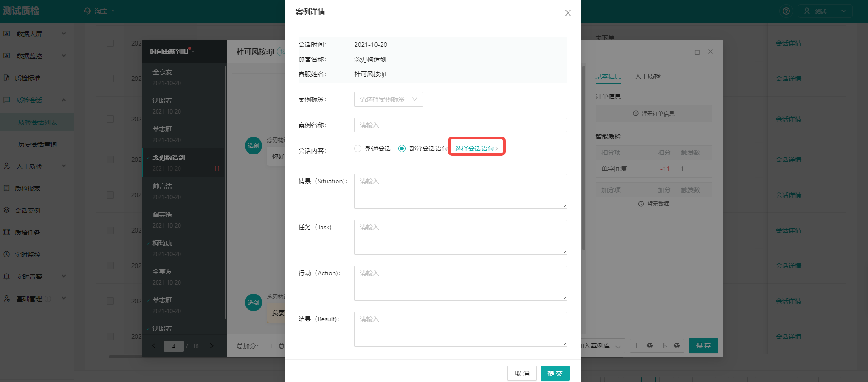Screen dimensions: 868x382
Task: Expand the 数据监控 menu chevron
Action: coord(64,56)
